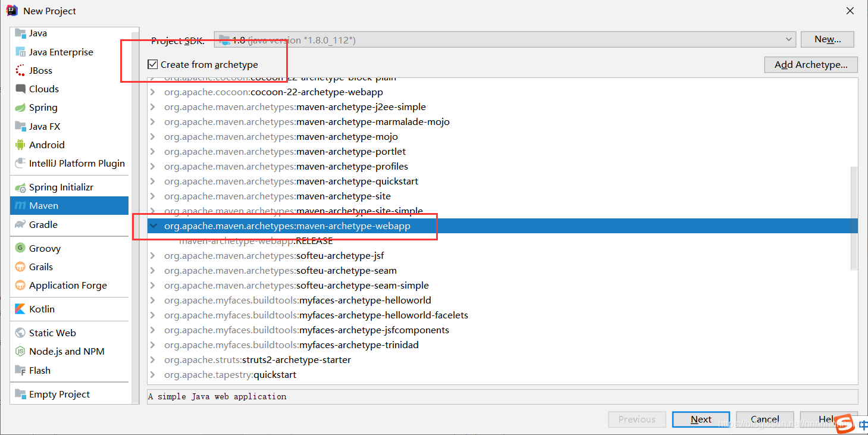The height and width of the screenshot is (435, 868).
Task: Click the Add Archetype... button
Action: pos(811,64)
